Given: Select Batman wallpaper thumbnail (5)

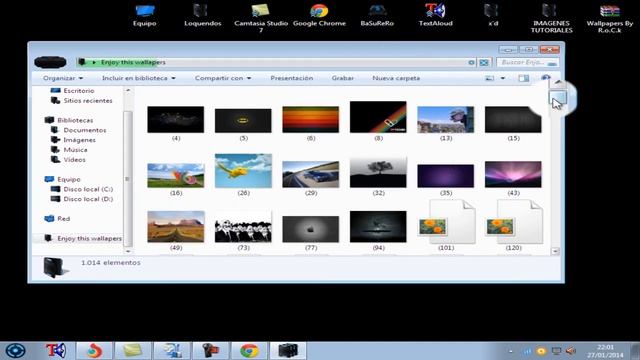Looking at the screenshot, I should tap(243, 120).
